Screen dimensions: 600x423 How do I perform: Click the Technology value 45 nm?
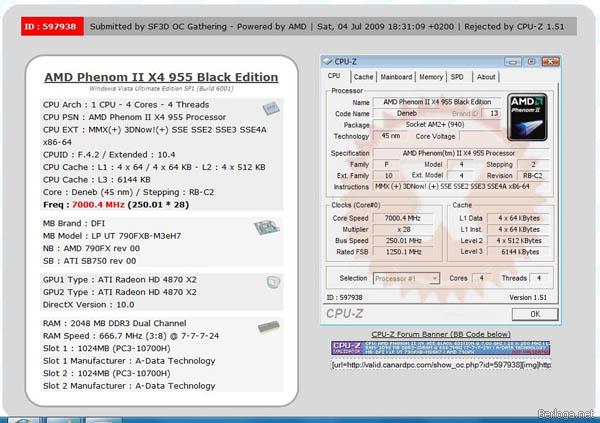click(390, 136)
